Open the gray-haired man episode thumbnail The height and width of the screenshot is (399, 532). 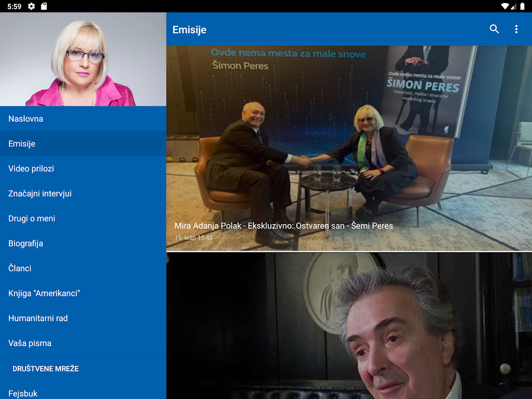[349, 326]
